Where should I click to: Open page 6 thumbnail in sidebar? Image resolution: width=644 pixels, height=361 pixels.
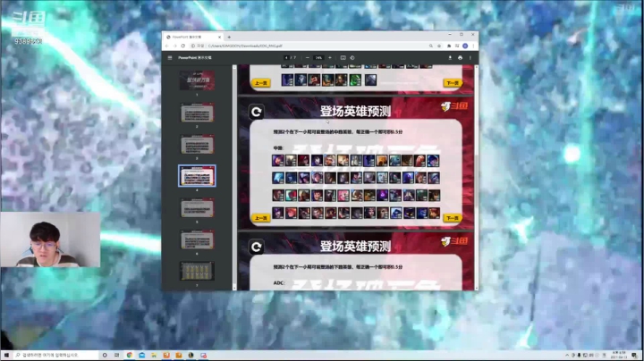click(x=197, y=239)
